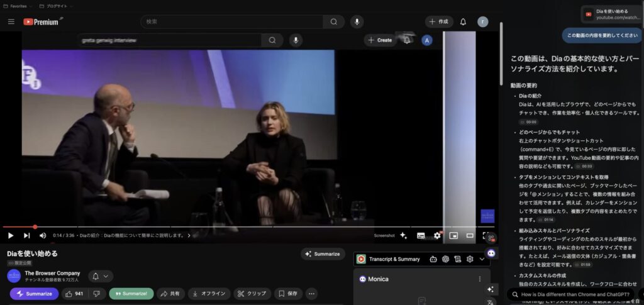The height and width of the screenshot is (305, 644).
Task: Jump to the 00:33 timestamp chip
Action: point(584,166)
